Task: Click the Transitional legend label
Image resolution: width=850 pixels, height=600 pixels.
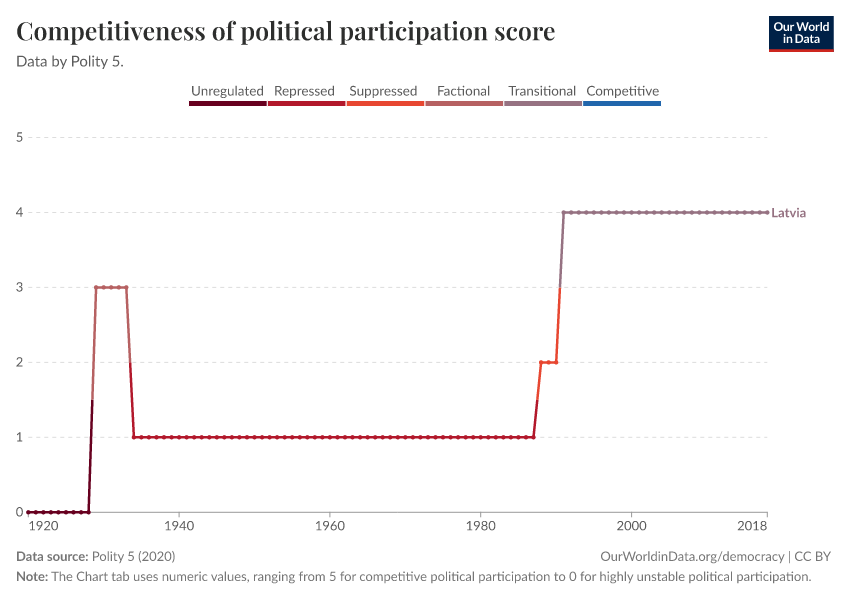Action: pos(542,91)
